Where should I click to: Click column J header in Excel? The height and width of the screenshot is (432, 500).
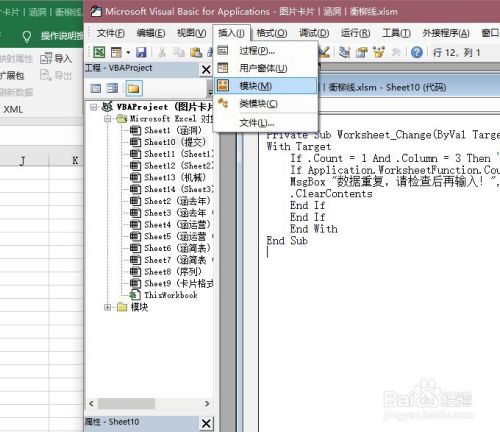(22, 161)
